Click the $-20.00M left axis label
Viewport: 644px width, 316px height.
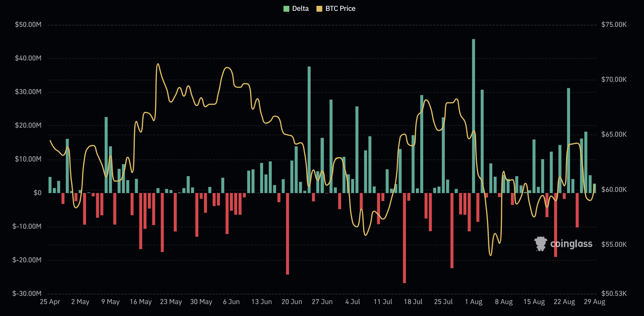27,260
